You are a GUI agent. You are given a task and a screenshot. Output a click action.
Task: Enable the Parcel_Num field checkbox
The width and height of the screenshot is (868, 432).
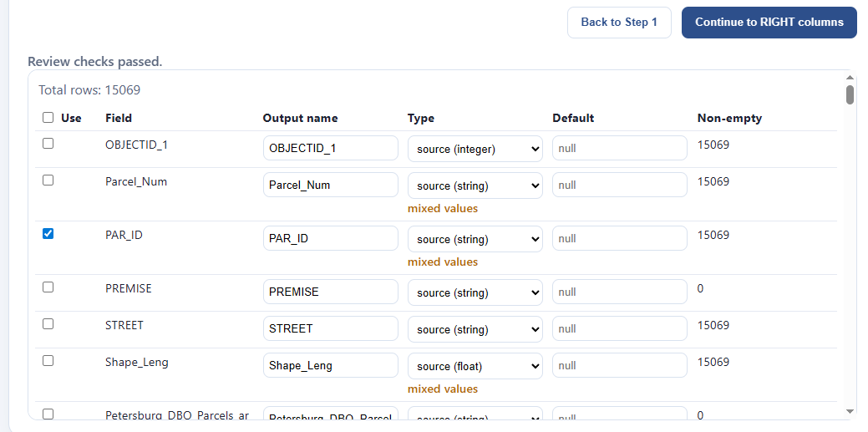point(48,180)
